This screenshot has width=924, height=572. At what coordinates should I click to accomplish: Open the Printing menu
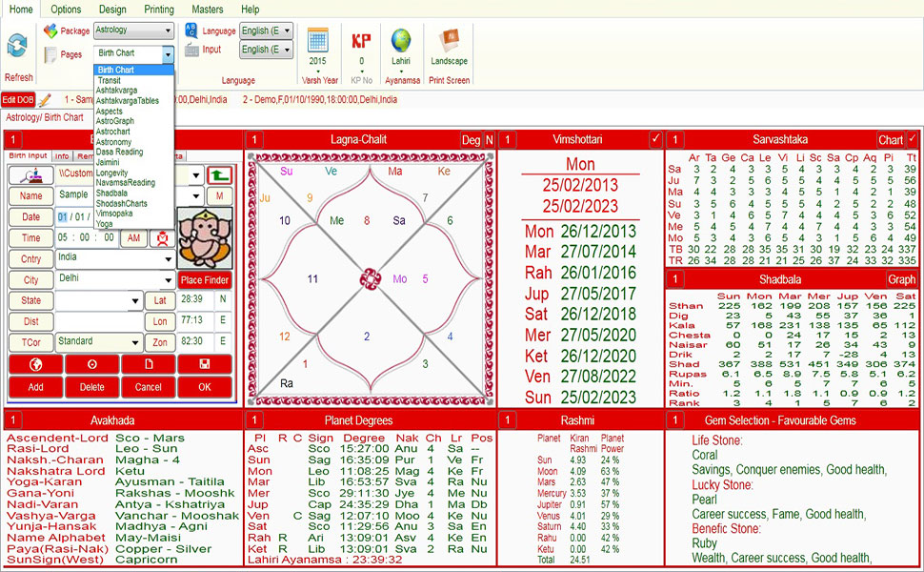tap(159, 10)
